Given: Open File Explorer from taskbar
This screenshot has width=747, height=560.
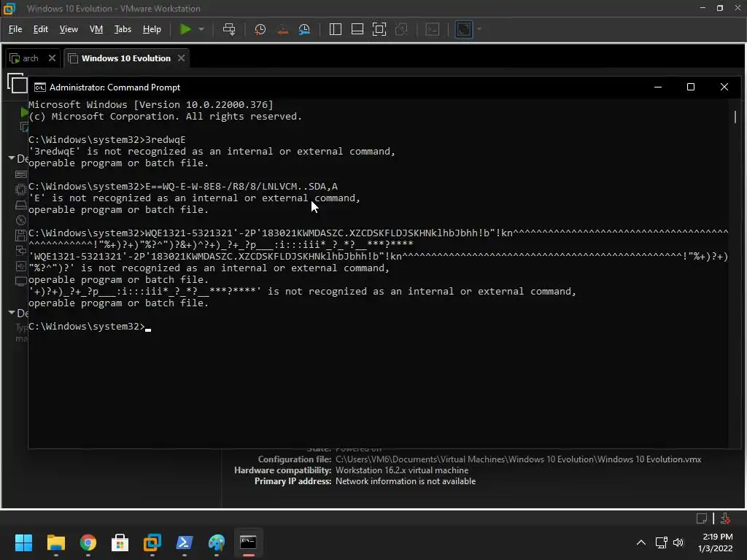Looking at the screenshot, I should 55,542.
